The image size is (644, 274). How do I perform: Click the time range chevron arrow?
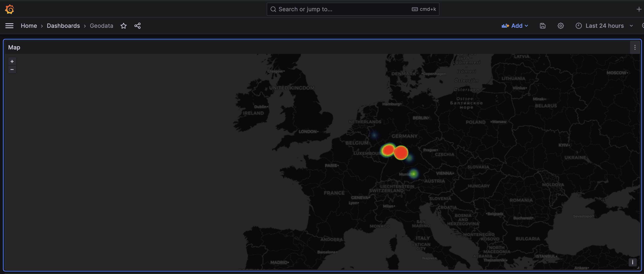pos(631,26)
